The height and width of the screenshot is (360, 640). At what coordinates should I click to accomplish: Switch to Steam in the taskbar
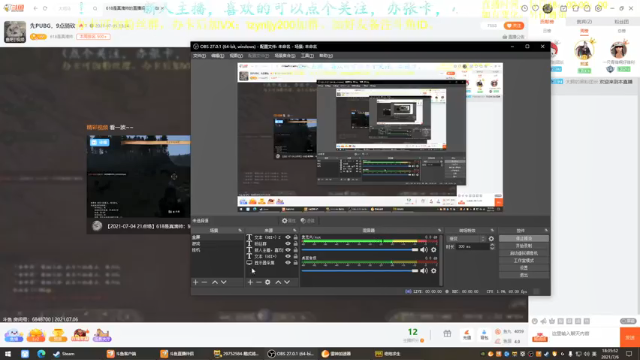click(x=64, y=354)
